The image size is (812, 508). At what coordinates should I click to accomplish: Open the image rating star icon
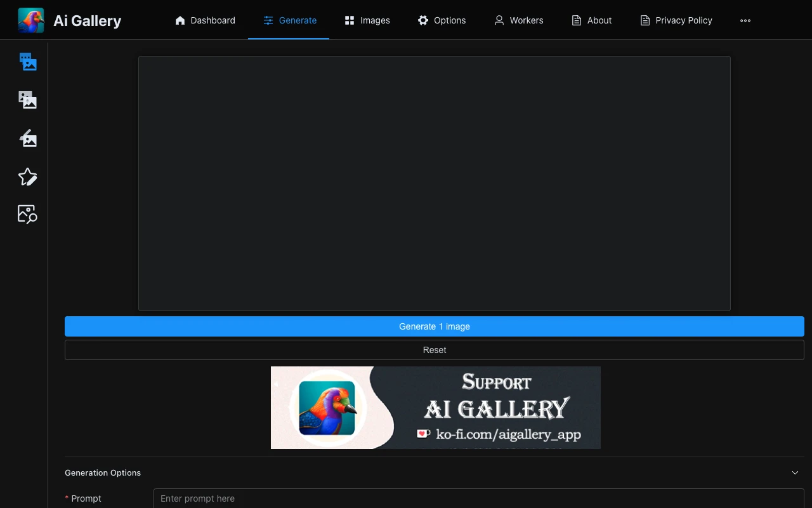(27, 177)
